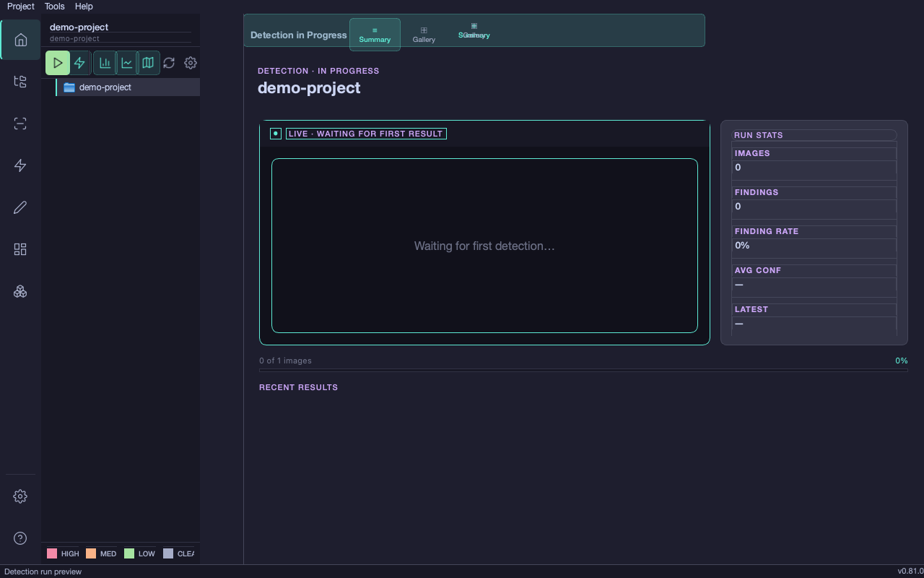Click the refresh toolbar icon
The width and height of the screenshot is (924, 578).
pyautogui.click(x=169, y=63)
